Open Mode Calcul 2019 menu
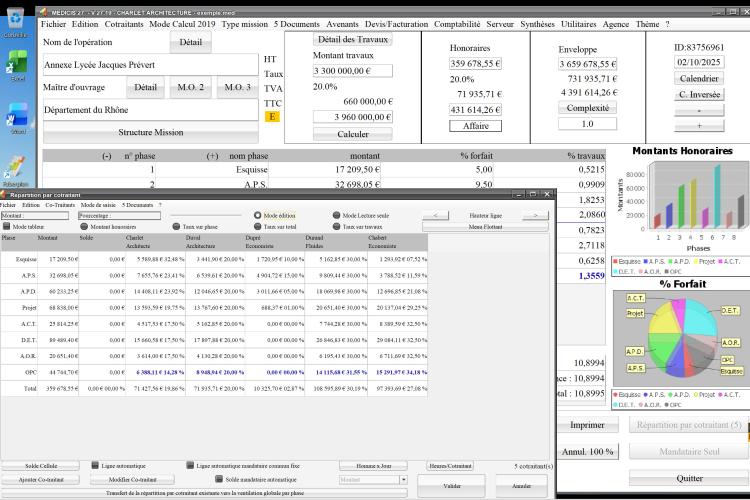The width and height of the screenshot is (750, 500). tap(182, 24)
